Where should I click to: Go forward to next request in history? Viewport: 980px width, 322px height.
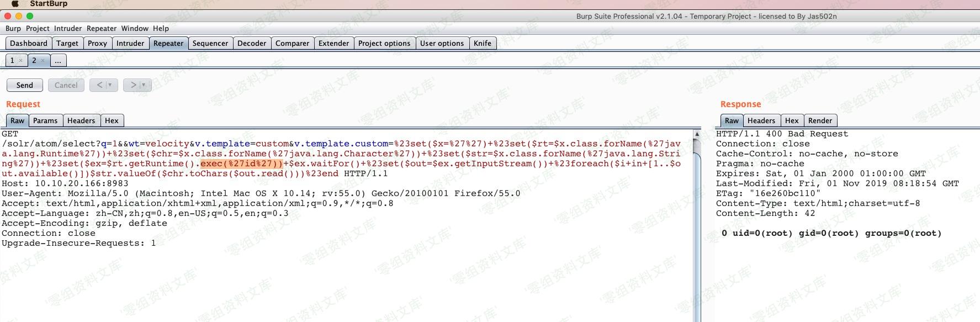coord(133,85)
